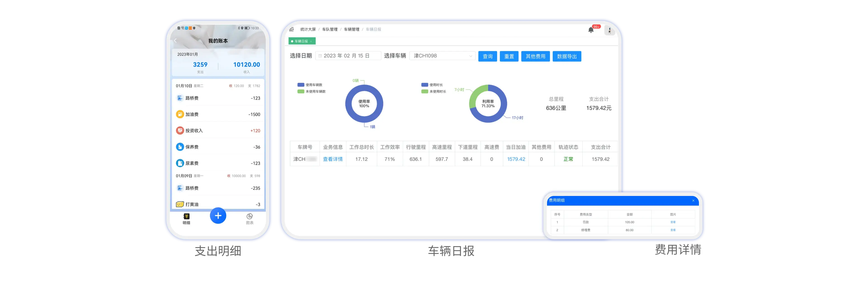The width and height of the screenshot is (868, 281).
Task: Toggle the 未使用车辆数 legend item
Action: [311, 91]
